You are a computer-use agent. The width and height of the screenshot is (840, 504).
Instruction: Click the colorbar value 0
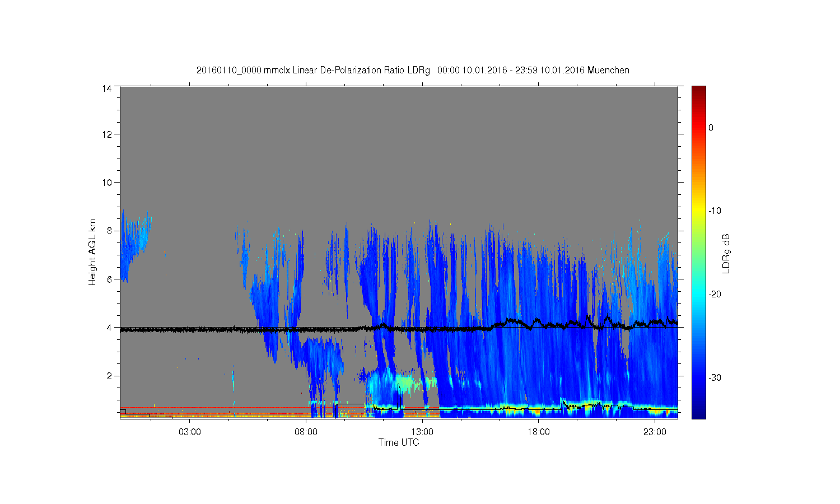coord(711,128)
